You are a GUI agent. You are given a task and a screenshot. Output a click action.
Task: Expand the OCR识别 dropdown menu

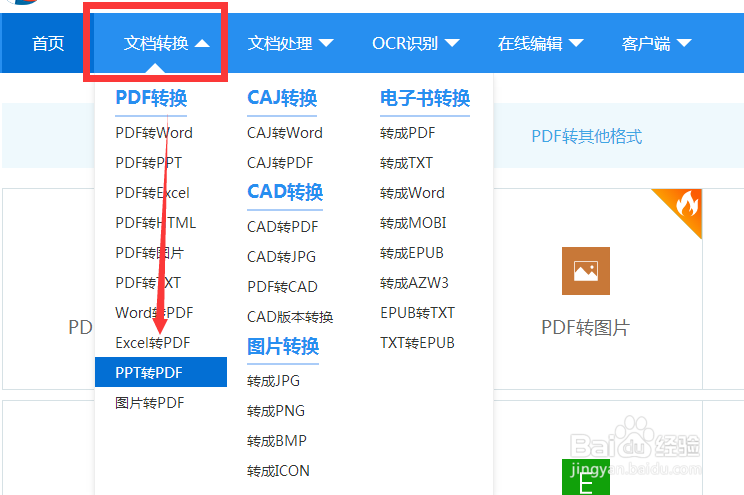pyautogui.click(x=416, y=43)
